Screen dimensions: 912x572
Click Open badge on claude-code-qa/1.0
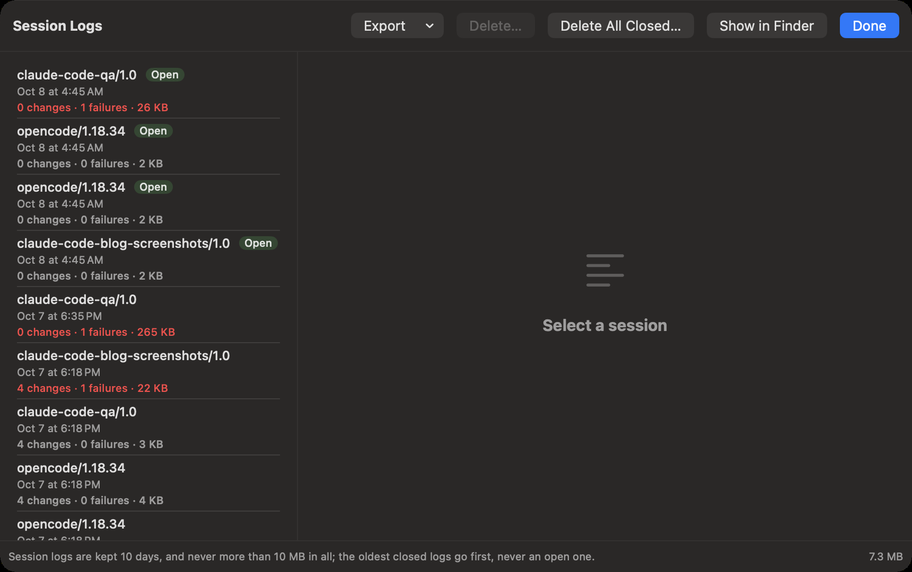165,74
